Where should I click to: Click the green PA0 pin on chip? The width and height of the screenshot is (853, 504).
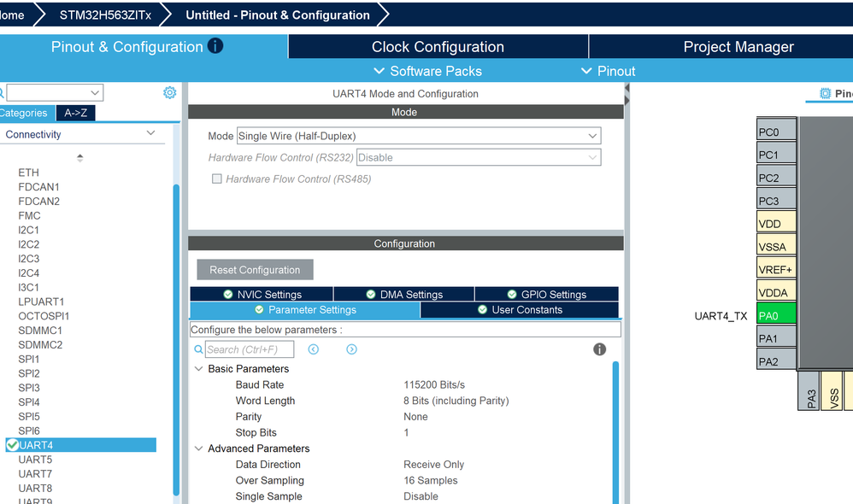point(776,315)
